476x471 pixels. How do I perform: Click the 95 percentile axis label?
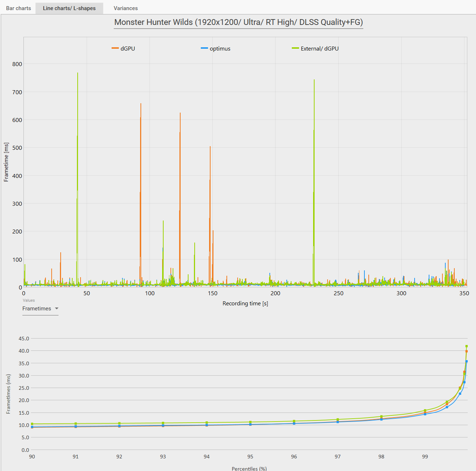250,457
